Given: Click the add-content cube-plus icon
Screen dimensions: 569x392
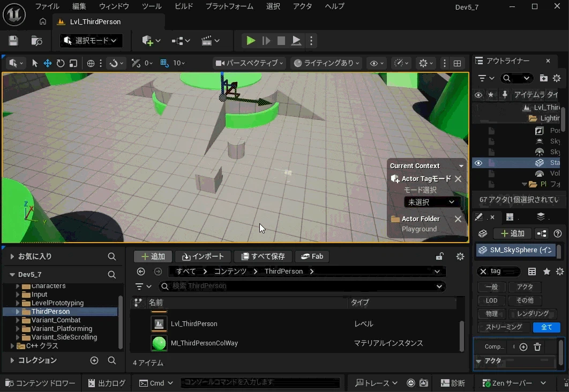Looking at the screenshot, I should click(147, 41).
